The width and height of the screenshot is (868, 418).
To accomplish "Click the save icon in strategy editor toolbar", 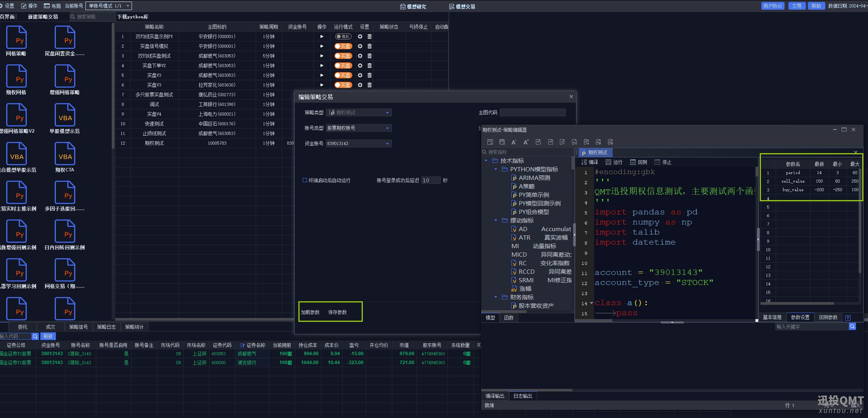I will (x=490, y=142).
